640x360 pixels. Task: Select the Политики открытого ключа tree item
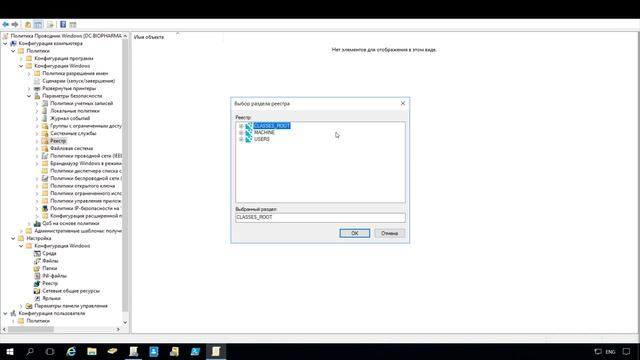click(x=82, y=186)
